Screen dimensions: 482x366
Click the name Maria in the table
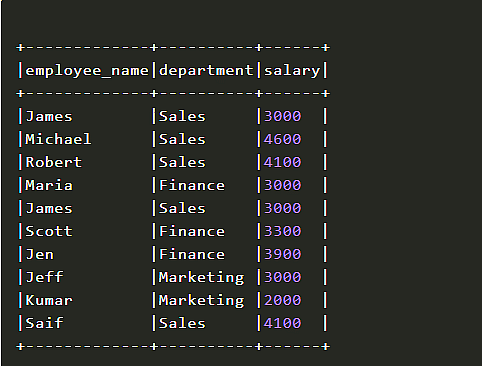click(x=49, y=185)
